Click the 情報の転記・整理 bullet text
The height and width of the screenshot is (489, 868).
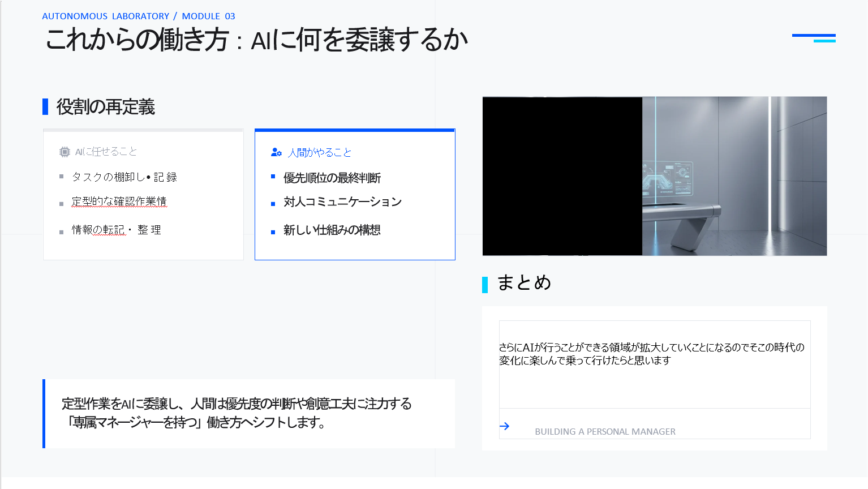pos(116,230)
